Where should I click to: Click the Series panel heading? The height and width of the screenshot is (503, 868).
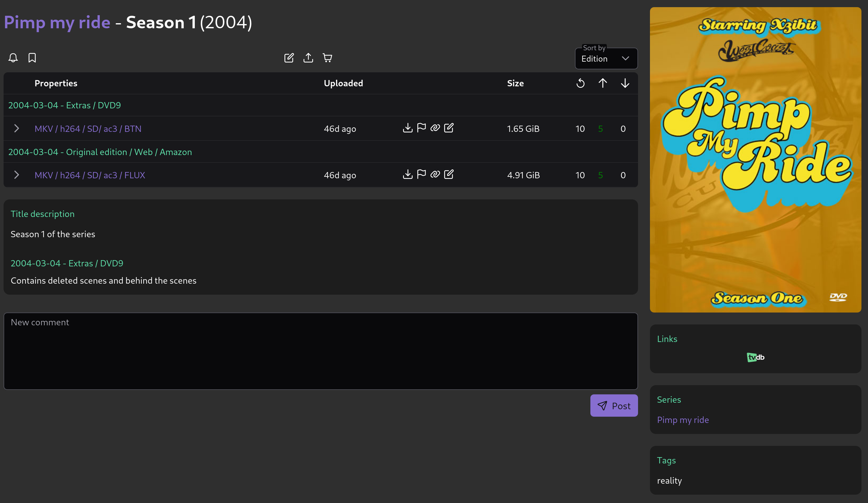point(669,400)
